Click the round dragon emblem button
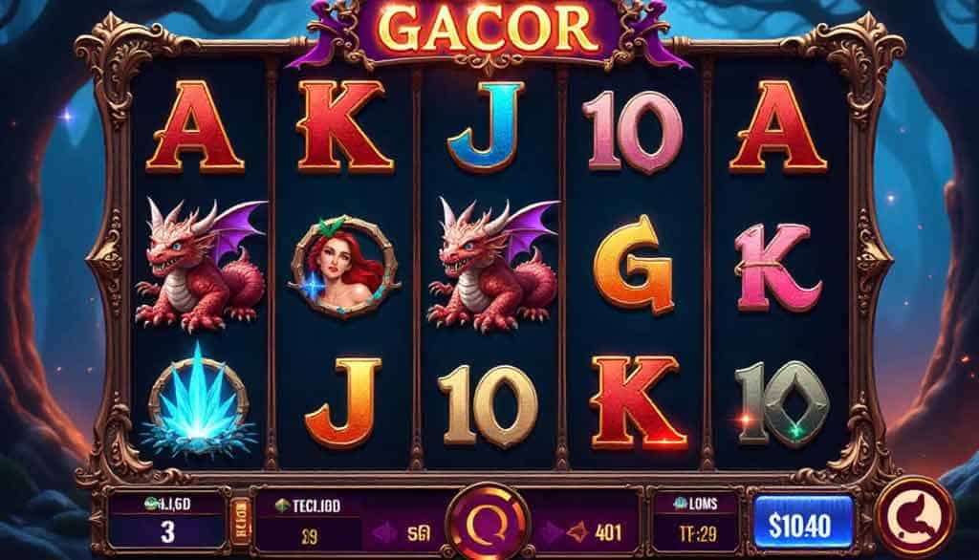This screenshot has width=979, height=560. (916, 516)
